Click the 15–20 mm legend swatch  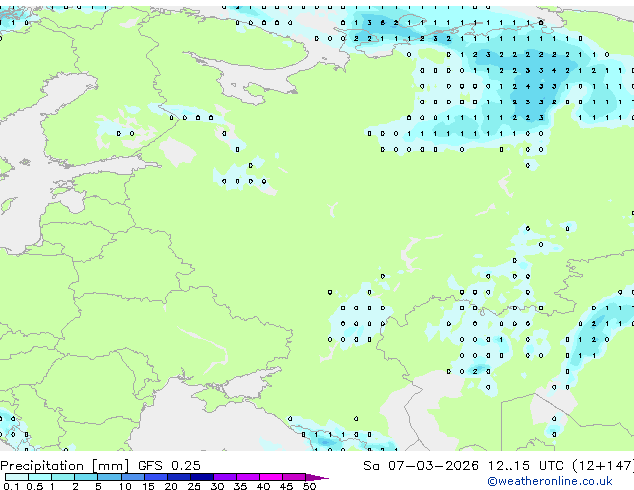pyautogui.click(x=155, y=477)
